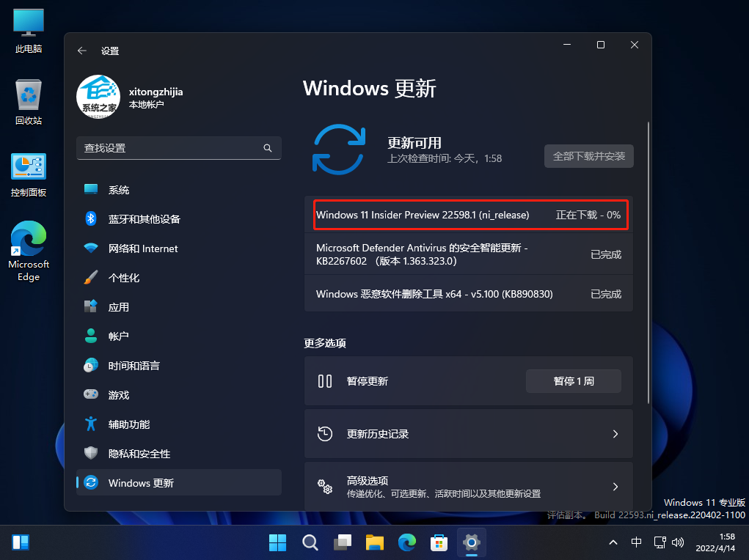Viewport: 749px width, 560px height.
Task: Pause updates with 暂停 1 周
Action: (x=573, y=380)
